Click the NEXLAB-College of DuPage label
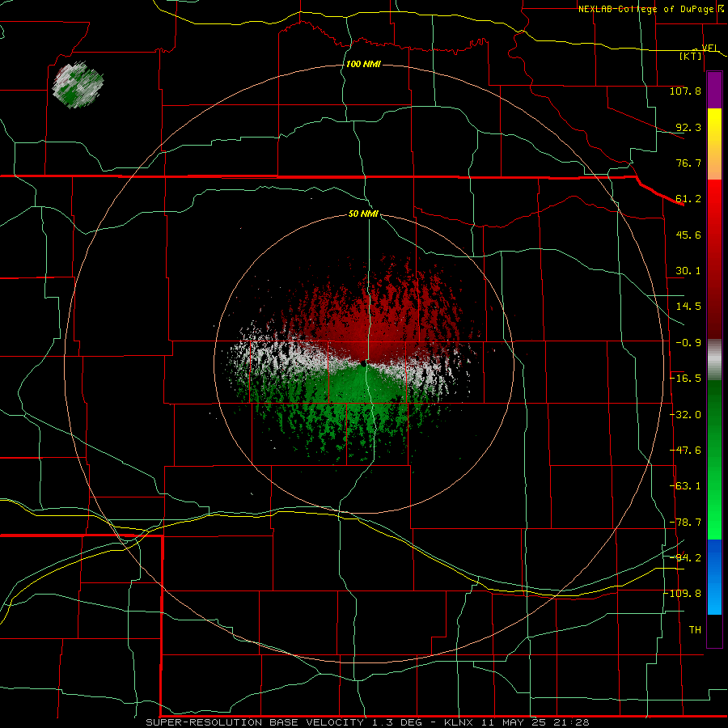 click(645, 9)
